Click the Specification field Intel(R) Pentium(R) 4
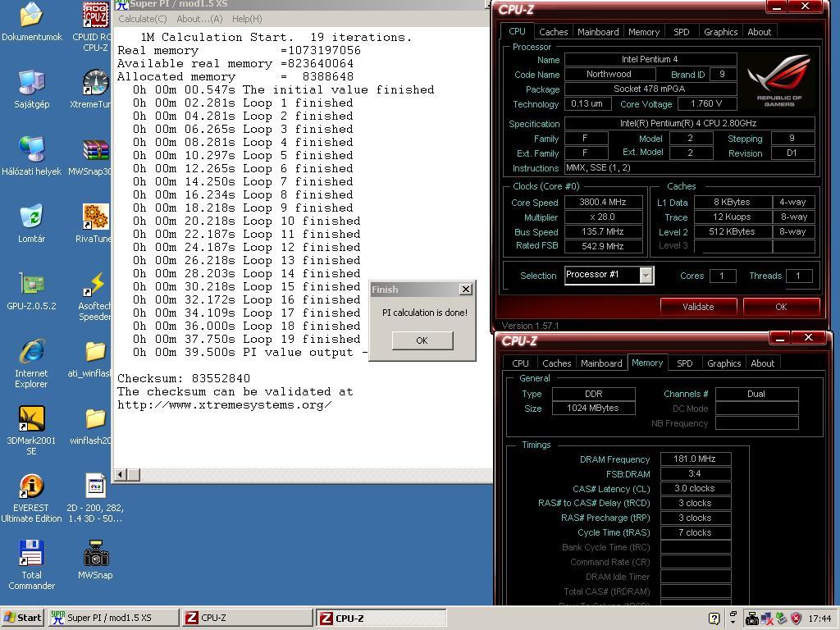The width and height of the screenshot is (840, 630). [689, 123]
